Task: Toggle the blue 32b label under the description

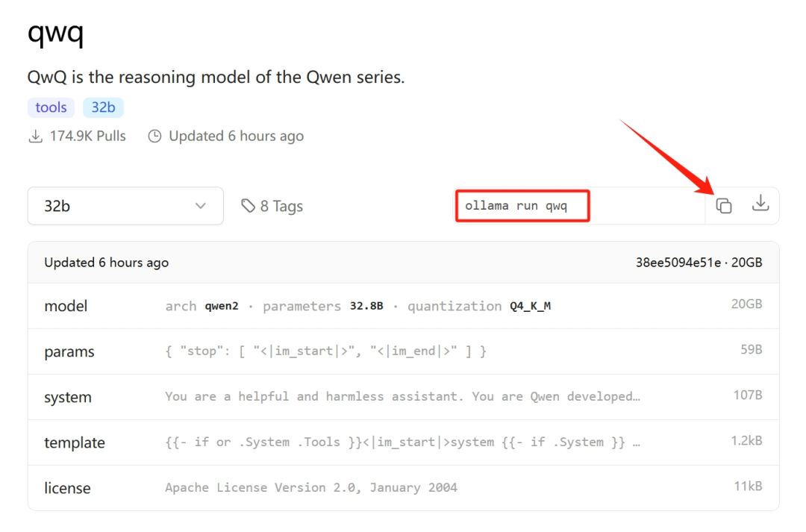Action: (x=103, y=107)
